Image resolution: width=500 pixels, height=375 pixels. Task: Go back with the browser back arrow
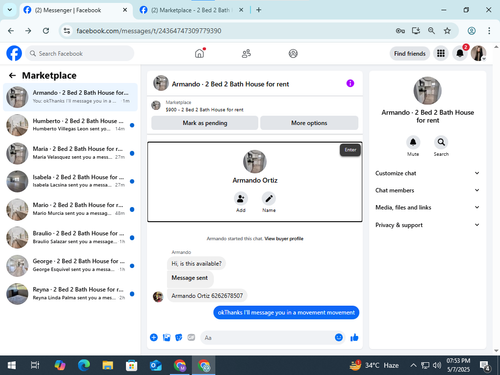(11, 31)
